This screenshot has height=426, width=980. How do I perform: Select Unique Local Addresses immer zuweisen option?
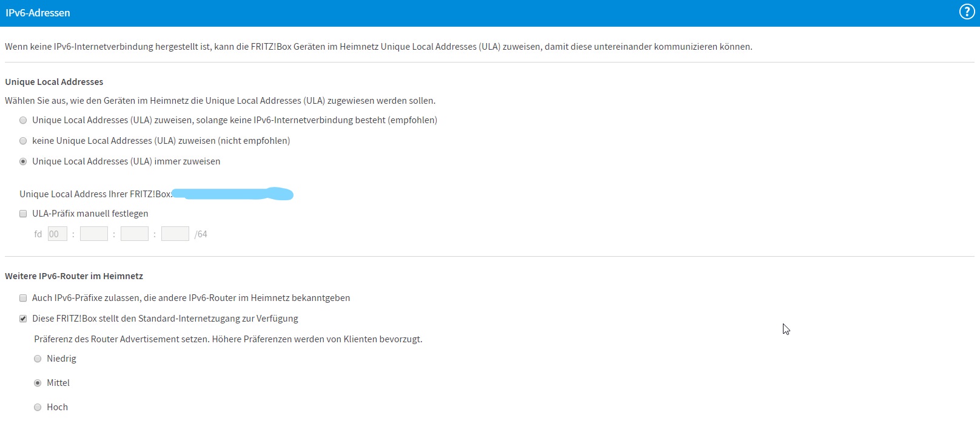pyautogui.click(x=23, y=161)
